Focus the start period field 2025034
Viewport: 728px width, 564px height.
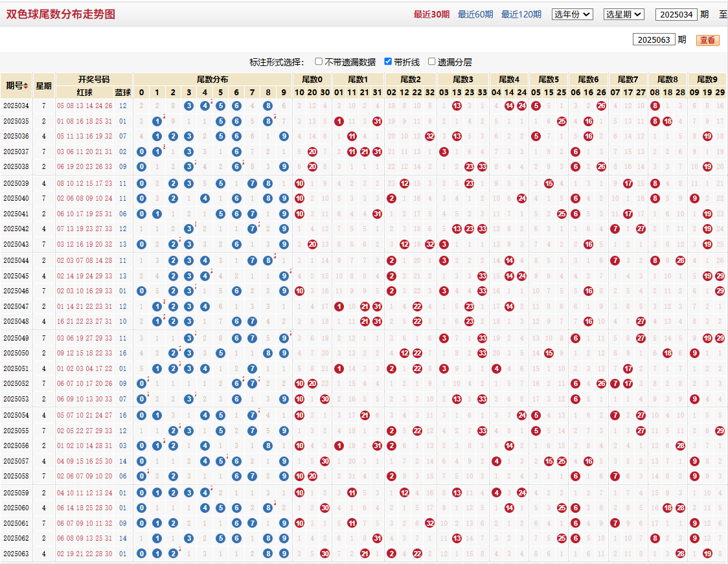(x=676, y=14)
